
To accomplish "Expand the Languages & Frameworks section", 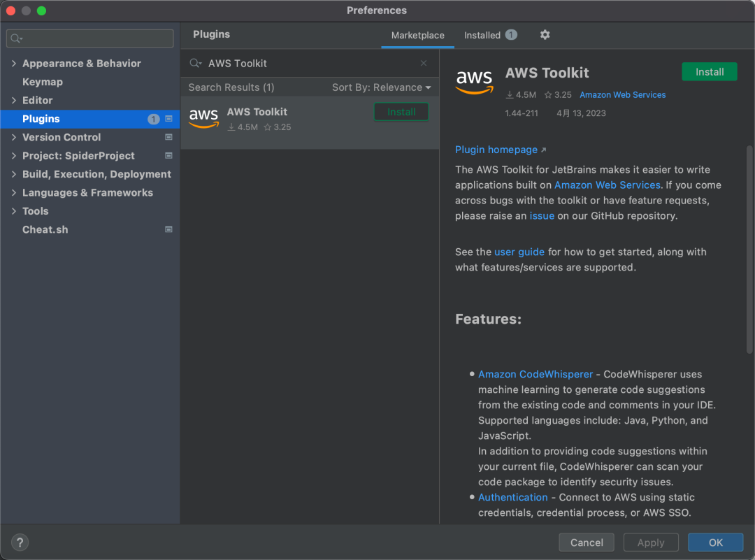I will coord(13,193).
